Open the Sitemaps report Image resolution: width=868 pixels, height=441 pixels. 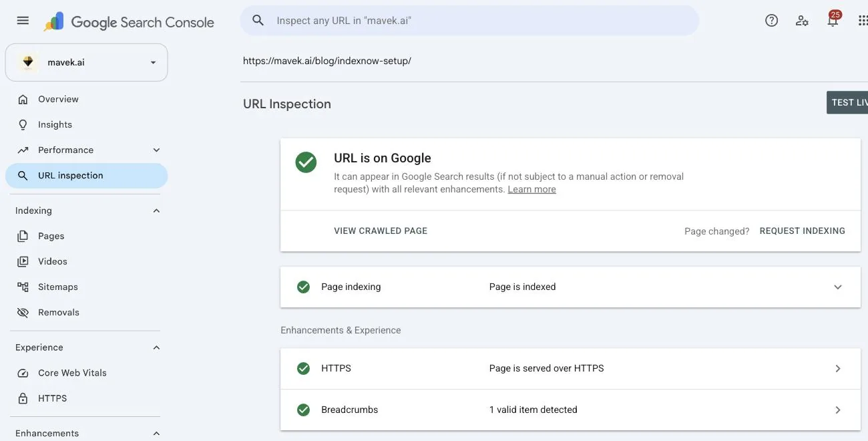pos(86,287)
